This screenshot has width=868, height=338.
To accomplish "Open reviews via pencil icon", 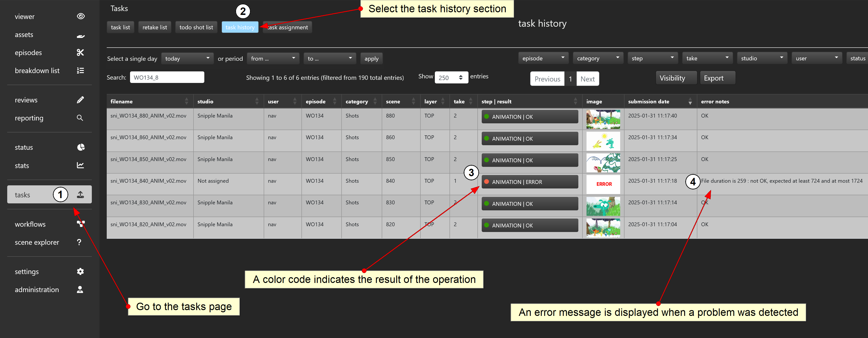I will coord(80,100).
